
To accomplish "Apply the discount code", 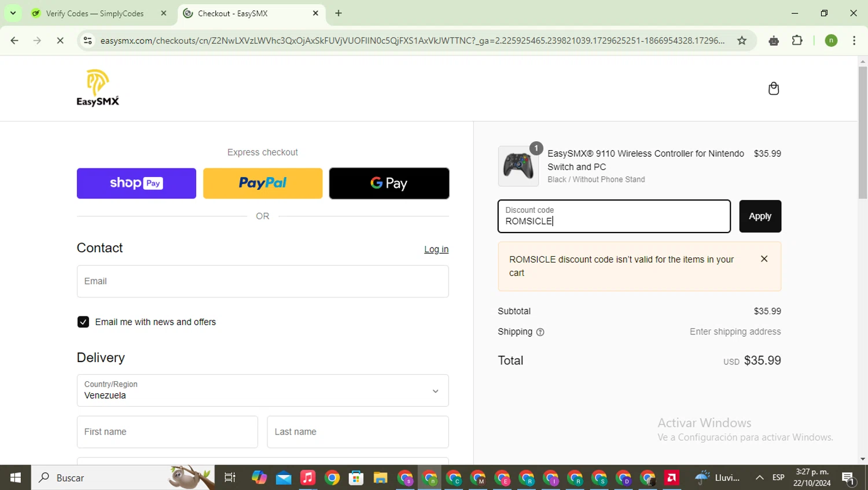I will (x=760, y=216).
